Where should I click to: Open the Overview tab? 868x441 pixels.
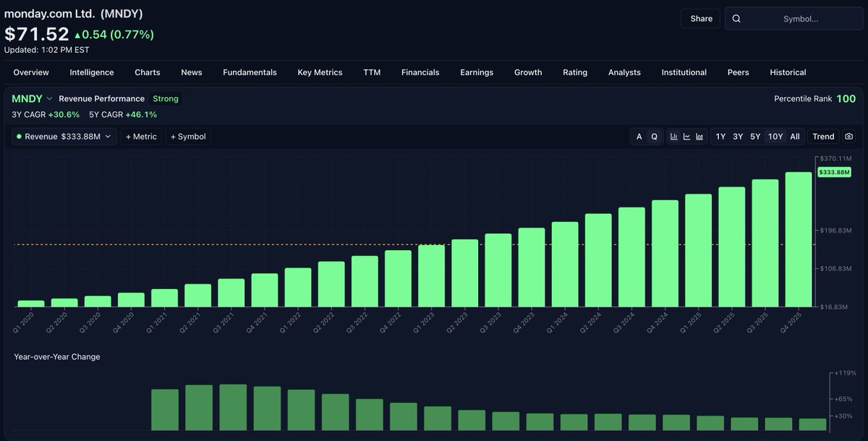[31, 72]
